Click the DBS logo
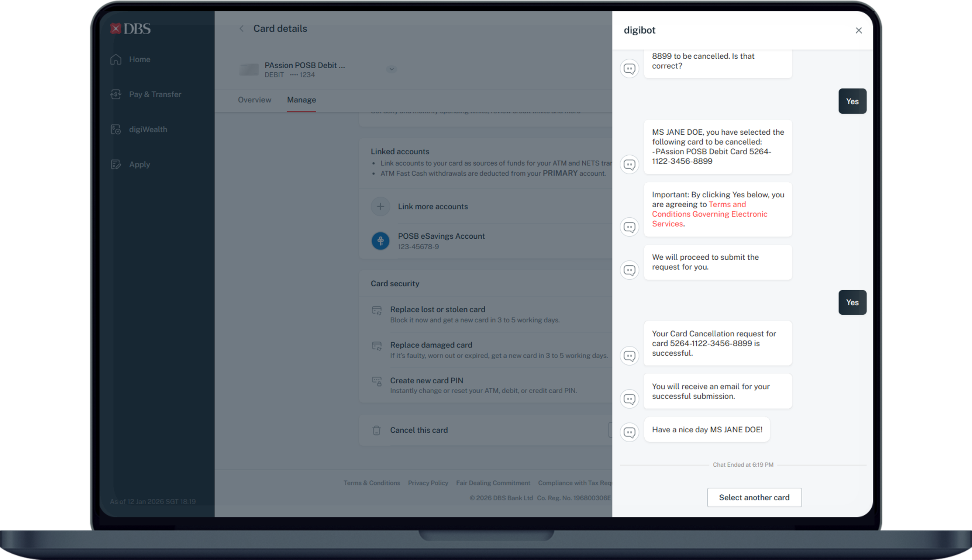This screenshot has width=972, height=560. [130, 29]
